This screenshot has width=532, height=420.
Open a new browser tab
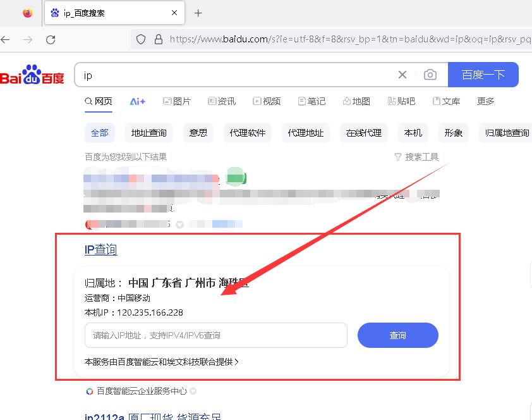coord(198,13)
